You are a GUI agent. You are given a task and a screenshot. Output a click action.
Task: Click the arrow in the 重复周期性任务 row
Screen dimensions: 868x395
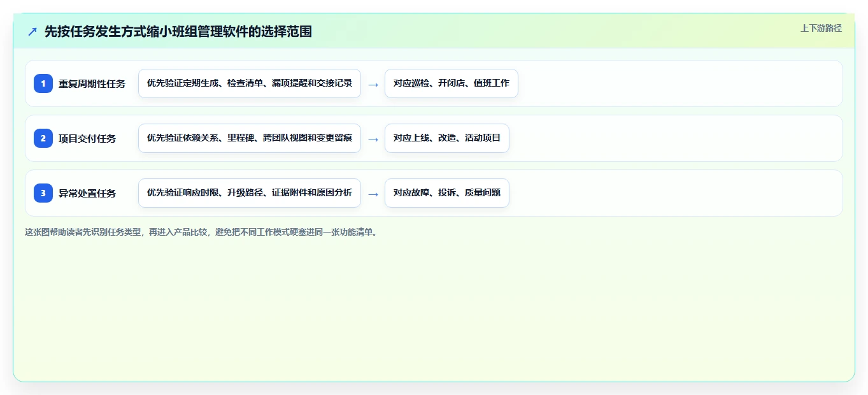(373, 84)
